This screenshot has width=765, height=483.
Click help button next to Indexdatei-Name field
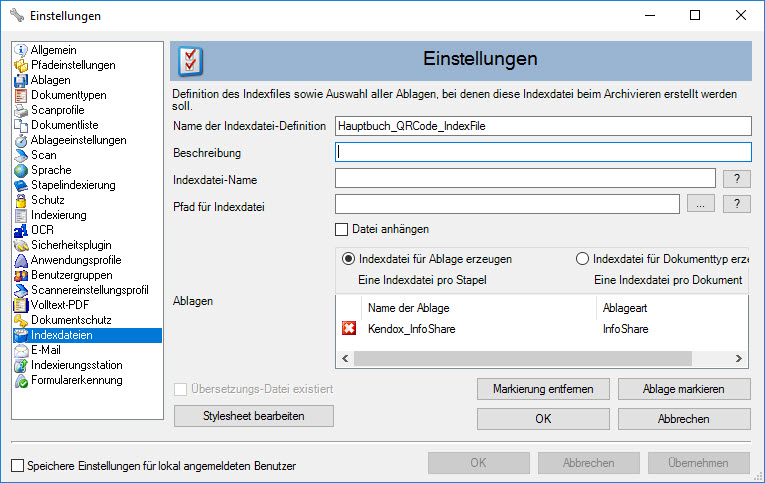[x=736, y=179]
